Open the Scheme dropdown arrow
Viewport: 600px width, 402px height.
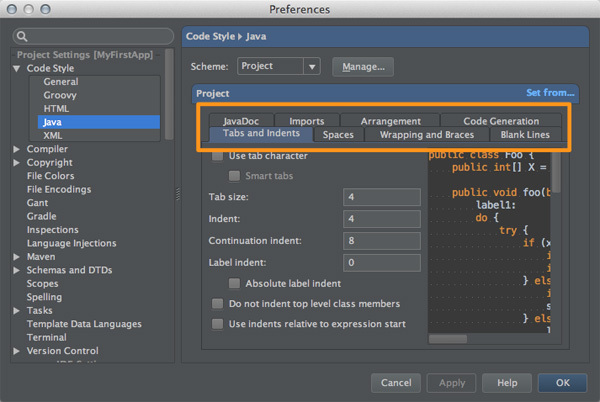click(x=312, y=67)
